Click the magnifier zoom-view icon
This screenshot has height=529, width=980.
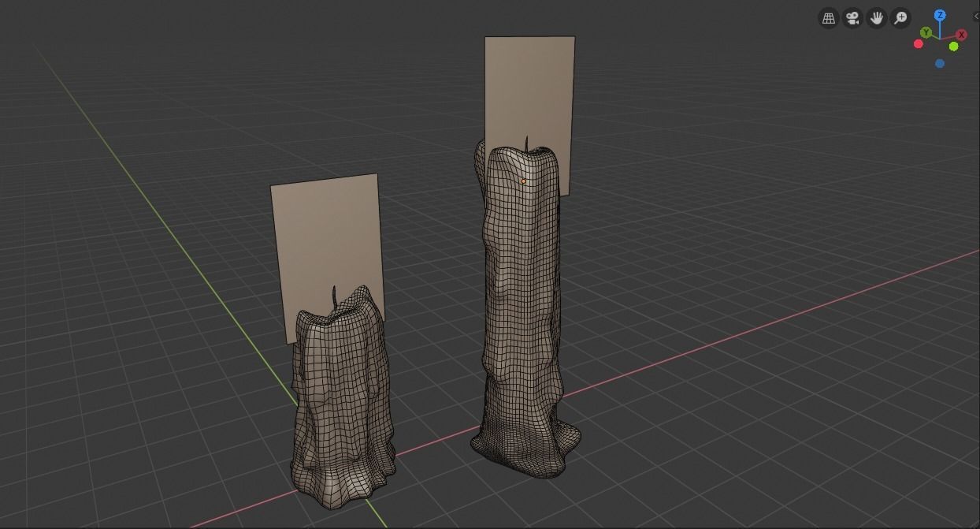(900, 18)
